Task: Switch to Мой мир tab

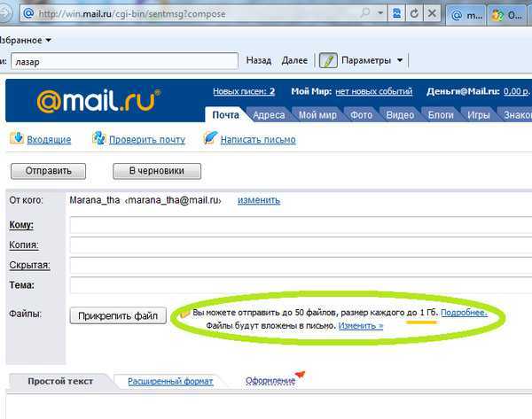Action: point(317,115)
